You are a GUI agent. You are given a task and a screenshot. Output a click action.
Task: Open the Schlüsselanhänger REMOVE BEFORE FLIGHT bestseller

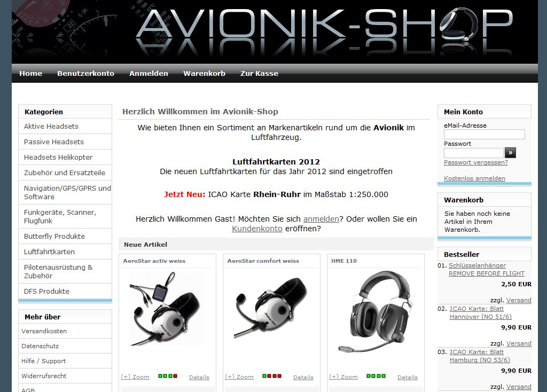pyautogui.click(x=486, y=270)
